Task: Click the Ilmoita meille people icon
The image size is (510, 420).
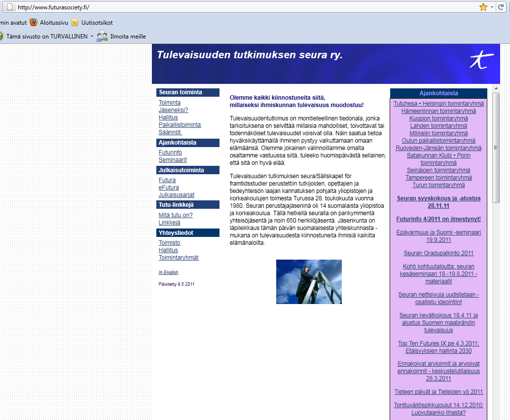Action: [x=102, y=36]
